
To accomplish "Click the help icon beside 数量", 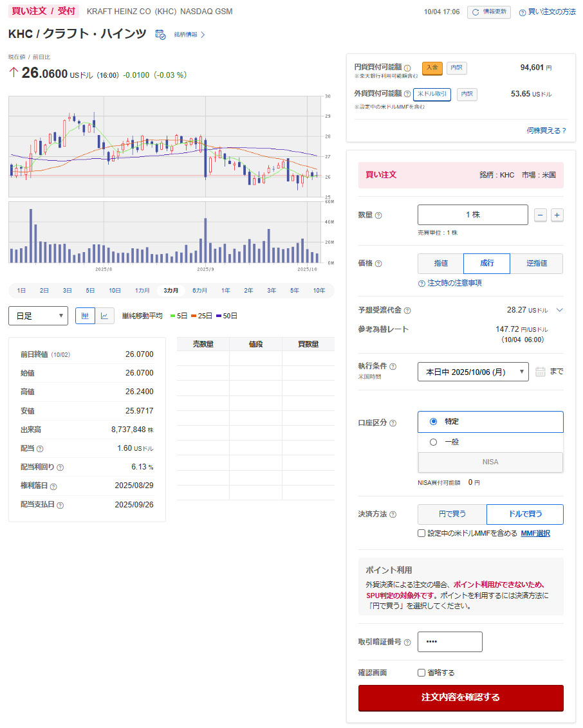I will [x=378, y=215].
